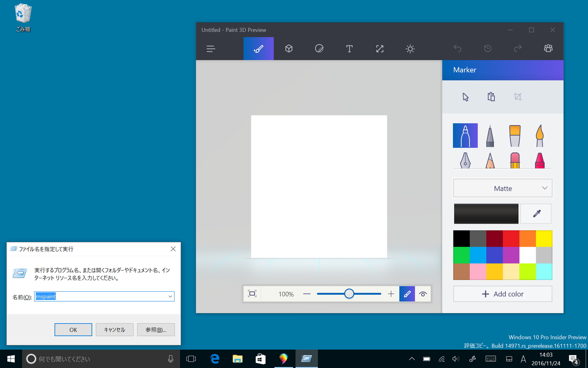Open the Matte finish dropdown
This screenshot has width=588, height=368.
tap(503, 188)
